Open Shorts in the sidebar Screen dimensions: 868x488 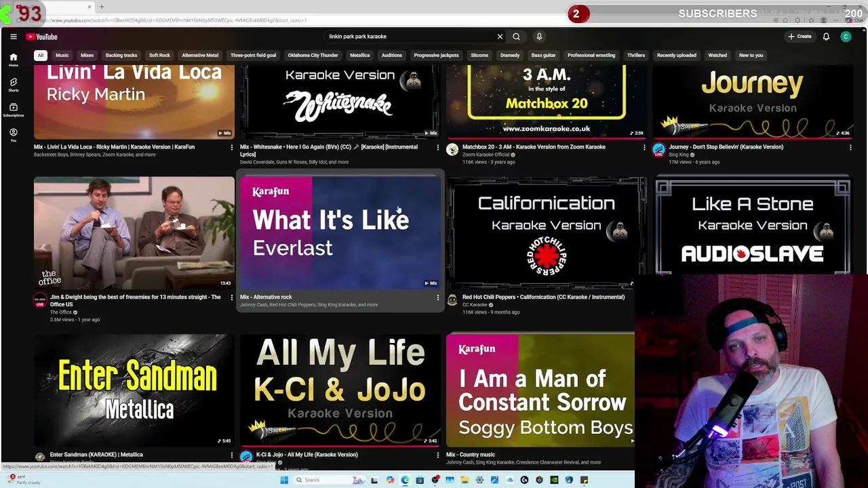click(x=13, y=85)
